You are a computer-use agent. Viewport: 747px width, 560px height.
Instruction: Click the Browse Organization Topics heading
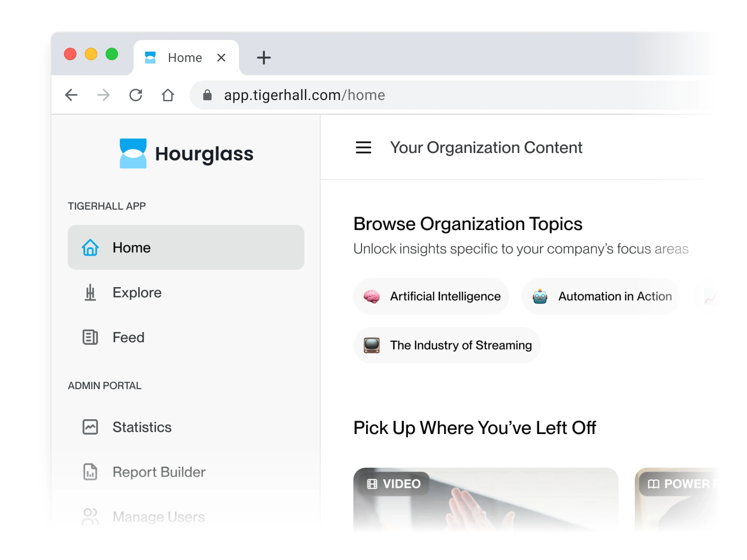tap(468, 224)
